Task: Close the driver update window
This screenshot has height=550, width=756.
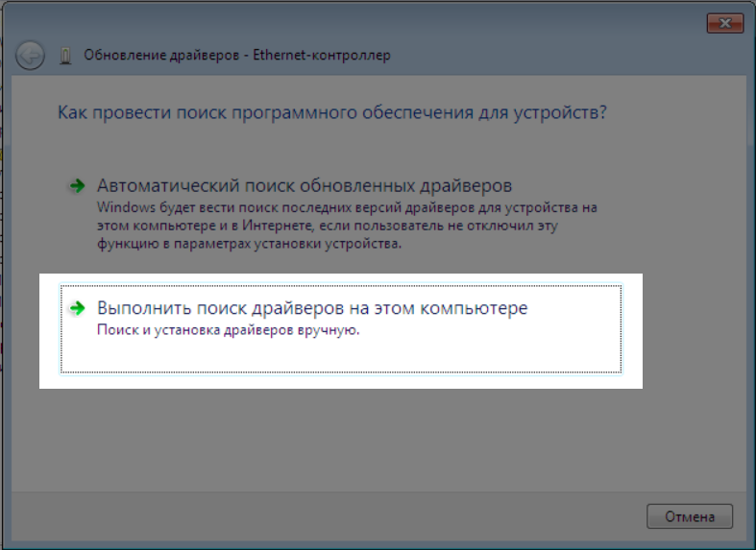Action: 725,23
